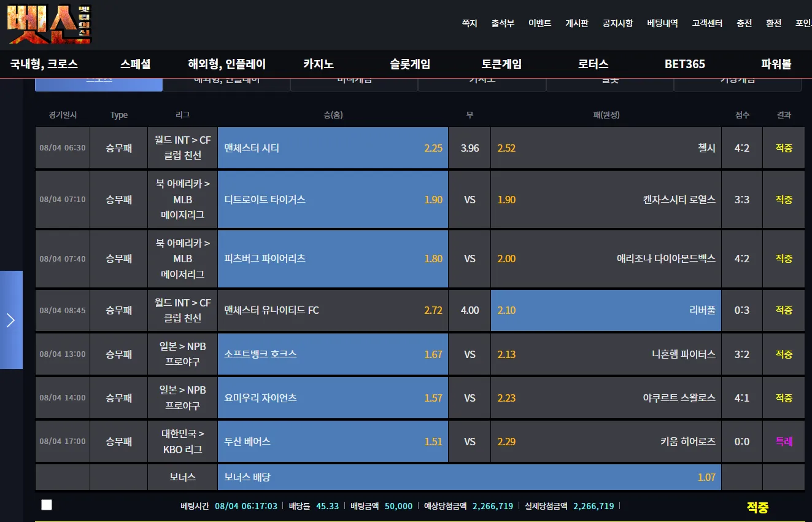812x522 pixels.
Task: Click the 3:3 score cell
Action: point(742,200)
